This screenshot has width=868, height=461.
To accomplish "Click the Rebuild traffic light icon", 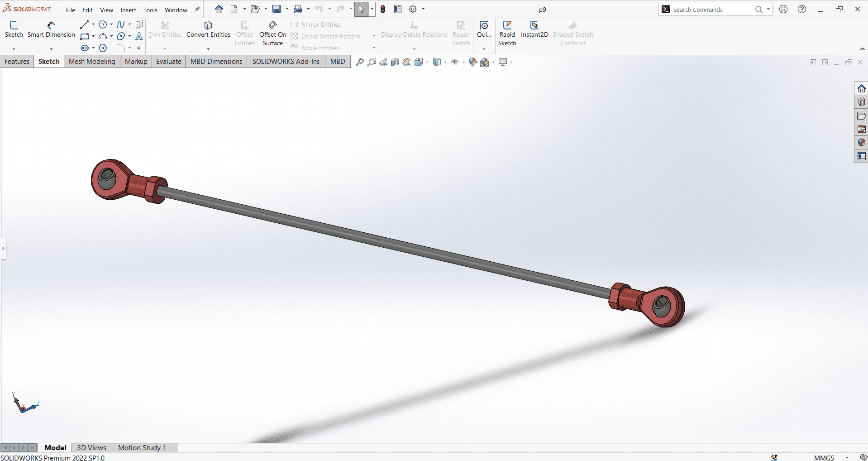I will (383, 9).
